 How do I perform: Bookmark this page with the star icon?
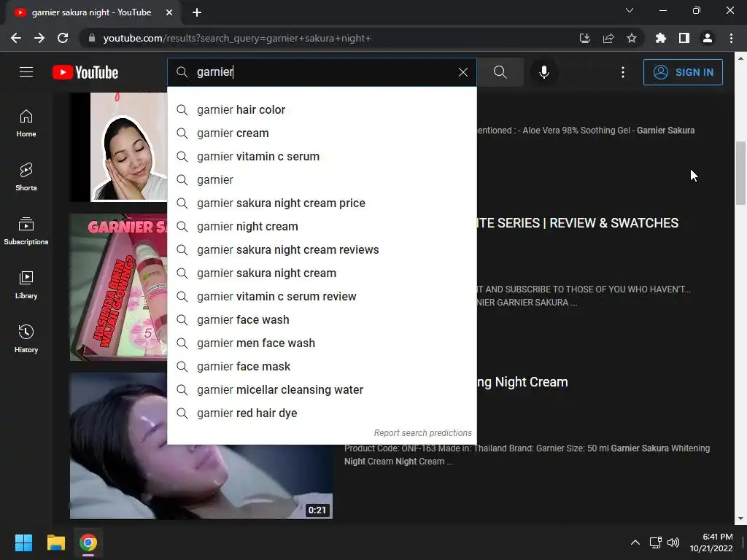[x=631, y=38]
